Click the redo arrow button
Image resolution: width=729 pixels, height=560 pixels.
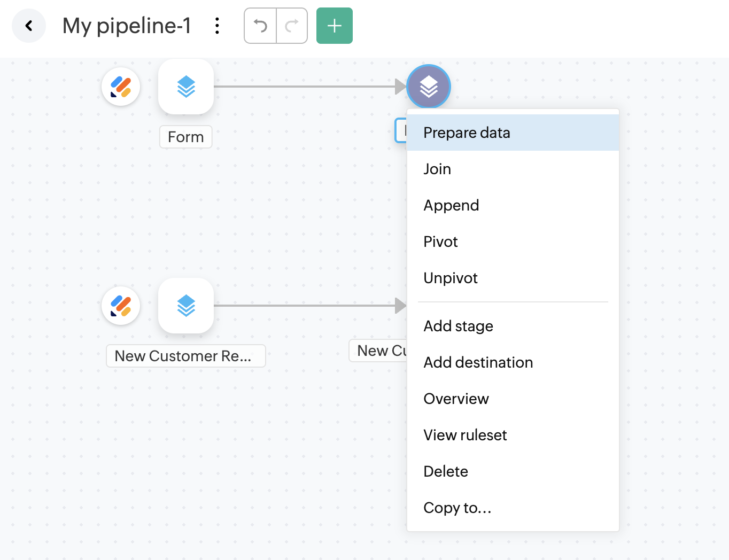pos(292,26)
